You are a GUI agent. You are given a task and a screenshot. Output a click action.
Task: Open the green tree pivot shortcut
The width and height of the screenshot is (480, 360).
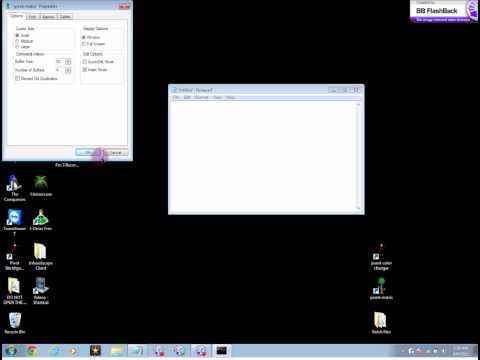tap(381, 288)
